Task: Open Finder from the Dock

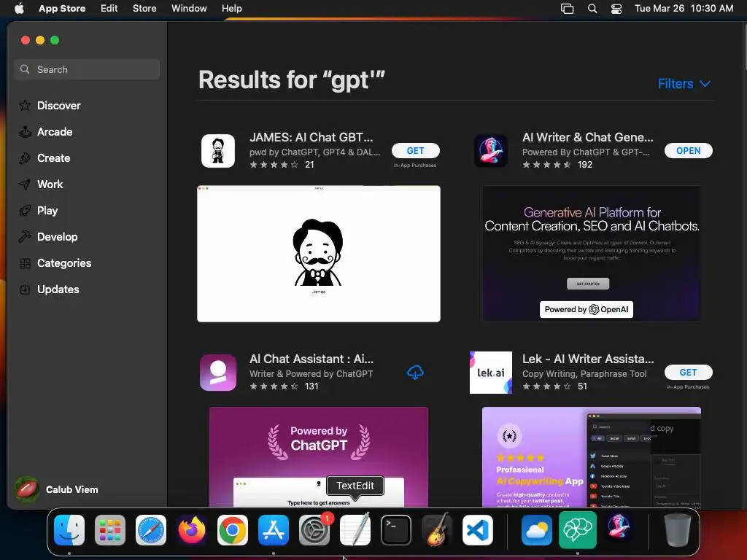Action: click(x=69, y=529)
